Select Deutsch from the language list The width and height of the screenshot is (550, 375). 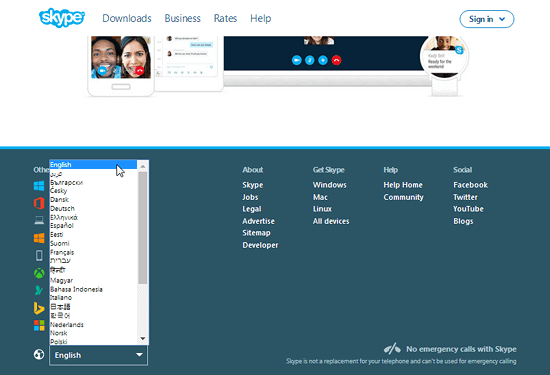pos(93,208)
